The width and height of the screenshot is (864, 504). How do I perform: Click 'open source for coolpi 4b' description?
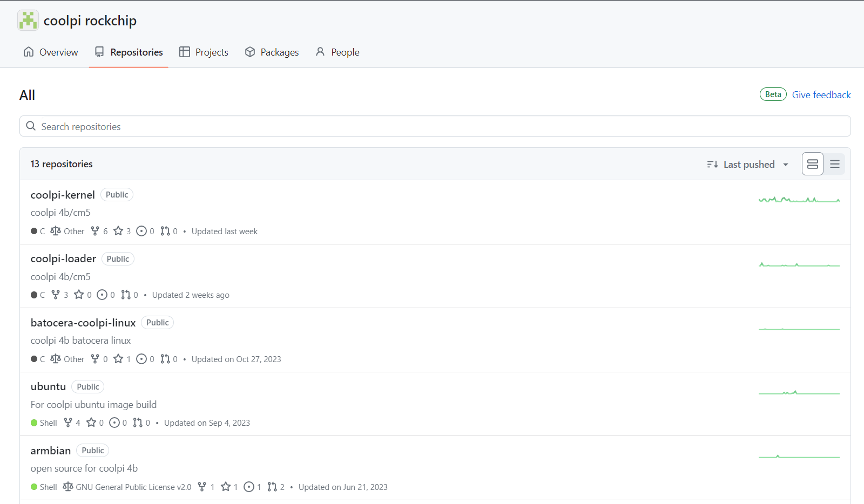click(84, 468)
